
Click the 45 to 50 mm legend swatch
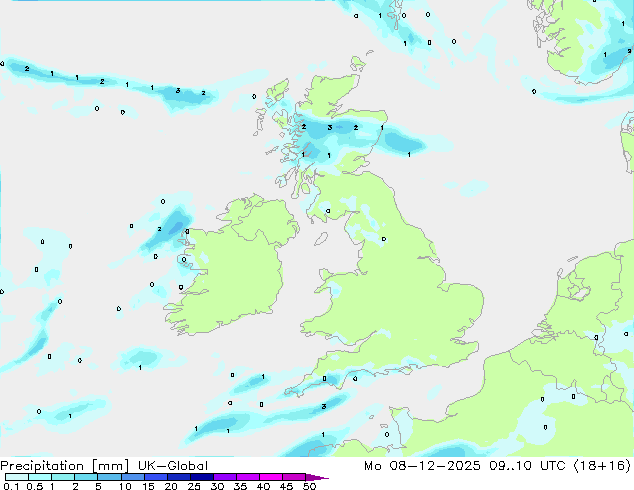point(294,477)
